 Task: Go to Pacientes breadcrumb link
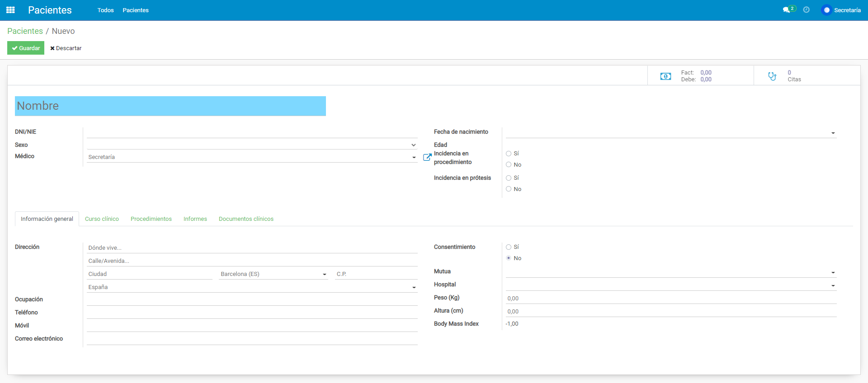click(25, 31)
